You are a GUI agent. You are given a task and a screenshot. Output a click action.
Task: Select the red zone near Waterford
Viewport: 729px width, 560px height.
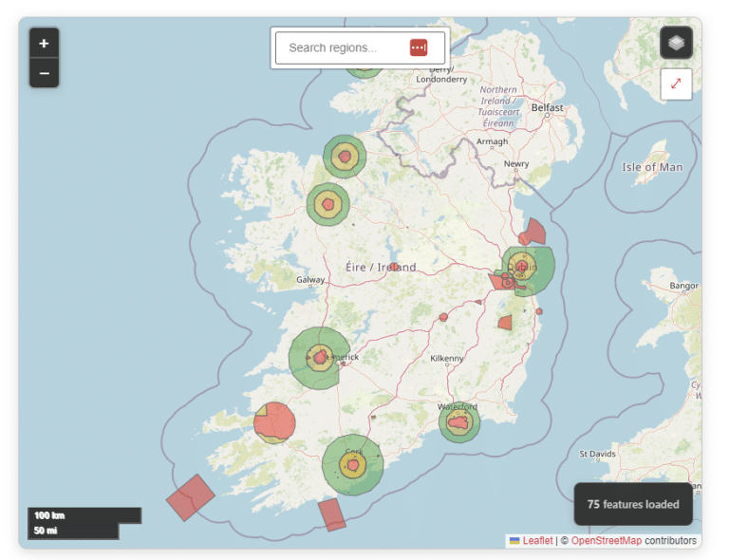tap(460, 422)
